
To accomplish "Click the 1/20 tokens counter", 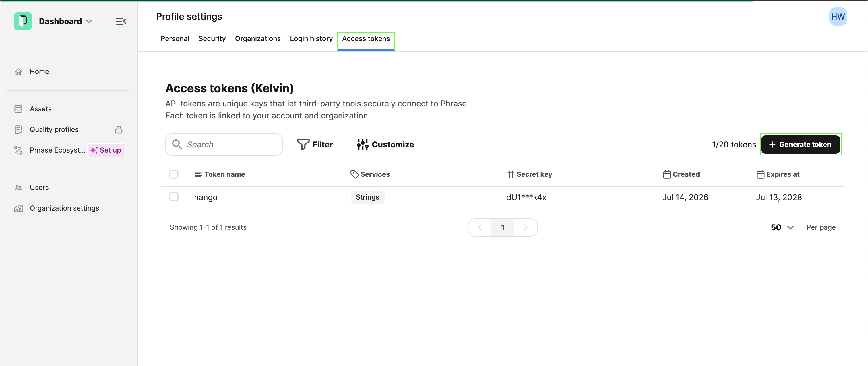I will point(734,145).
